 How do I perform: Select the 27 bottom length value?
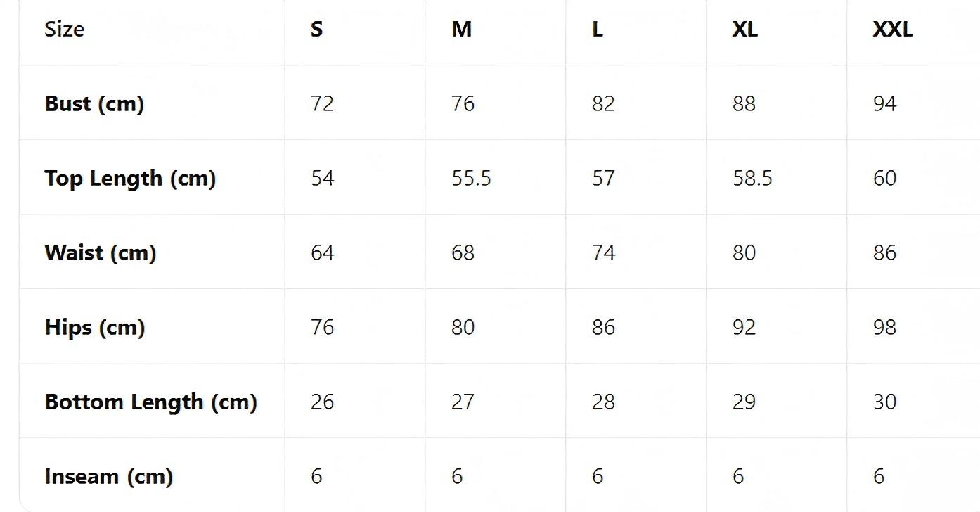(x=463, y=402)
